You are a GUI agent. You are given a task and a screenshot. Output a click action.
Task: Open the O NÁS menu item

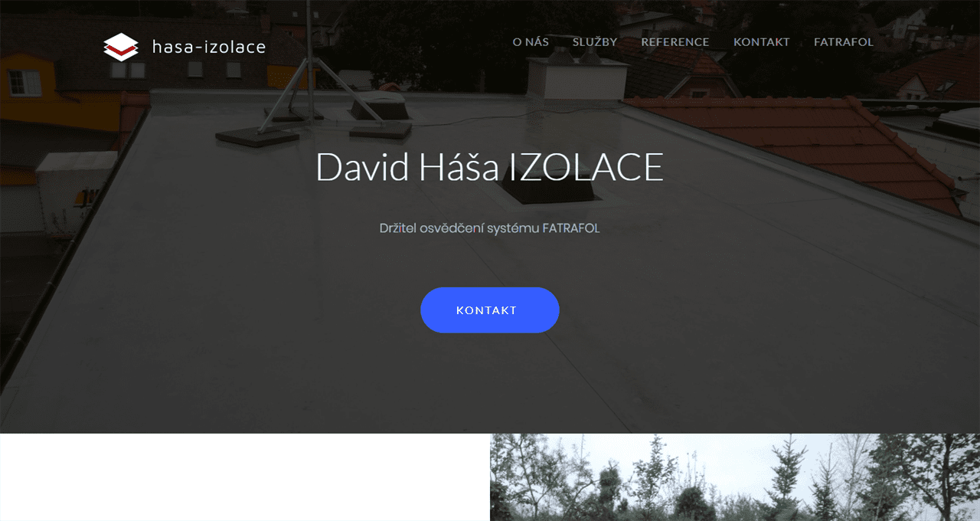tap(531, 42)
